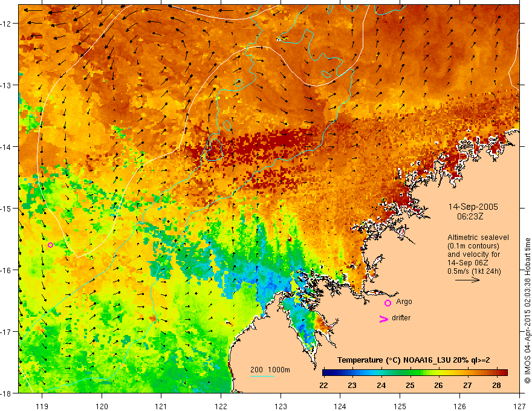Viewport: 532px width, 411px height.
Task: Click the "06:23Z" time label
Action: pos(470,216)
